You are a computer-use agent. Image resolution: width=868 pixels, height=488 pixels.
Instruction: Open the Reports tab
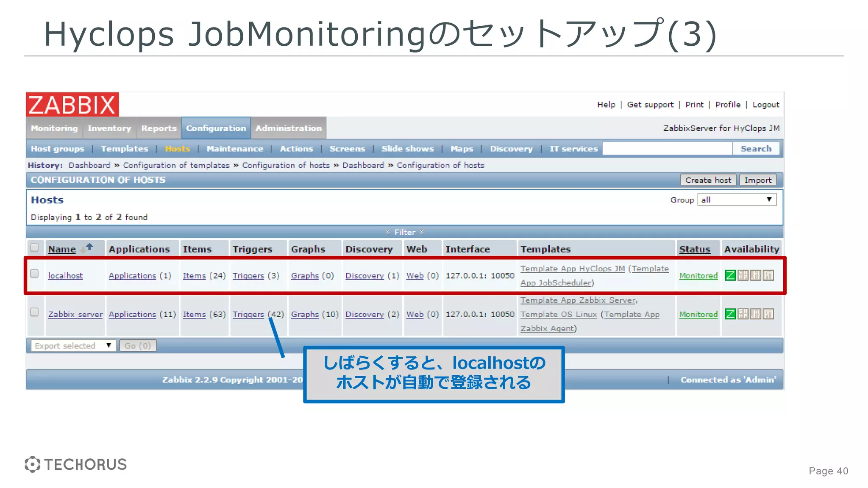159,128
